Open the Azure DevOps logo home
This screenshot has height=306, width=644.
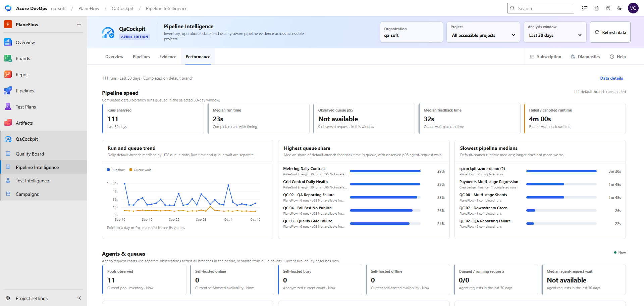(8, 8)
